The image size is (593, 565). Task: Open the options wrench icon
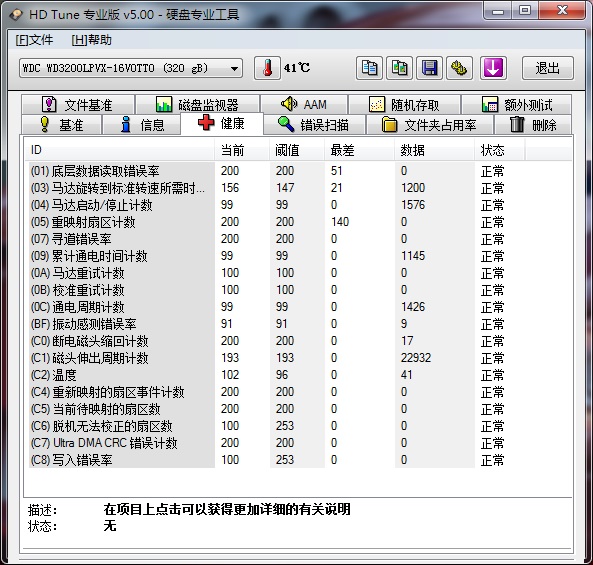click(x=459, y=68)
